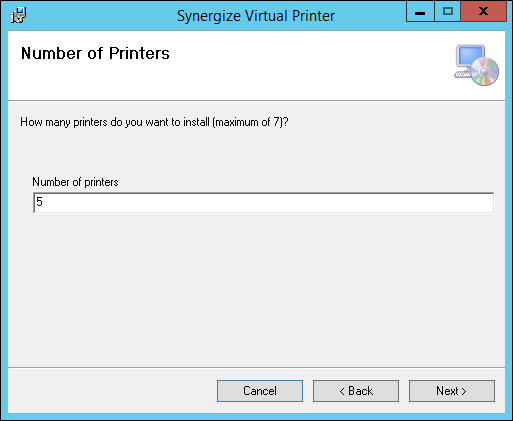Place cursor after the 5 in the field
513x421 pixels.
(x=44, y=202)
